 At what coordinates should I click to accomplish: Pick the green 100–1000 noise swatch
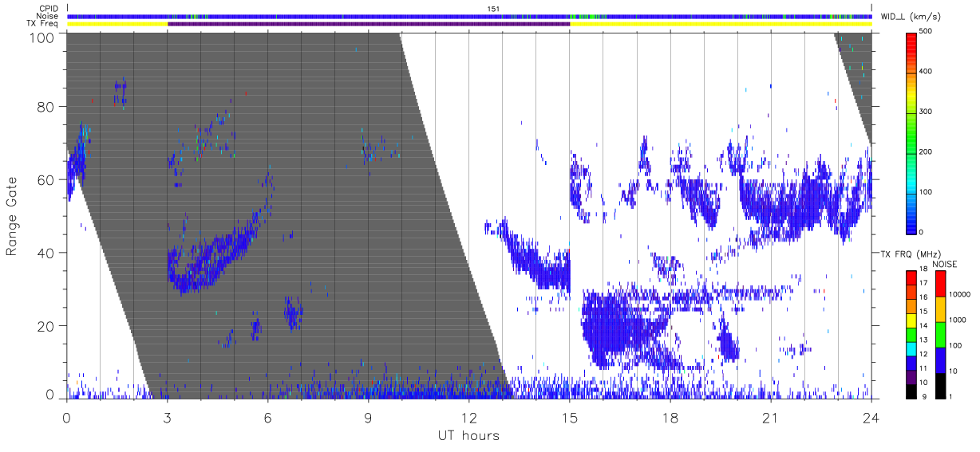point(941,334)
